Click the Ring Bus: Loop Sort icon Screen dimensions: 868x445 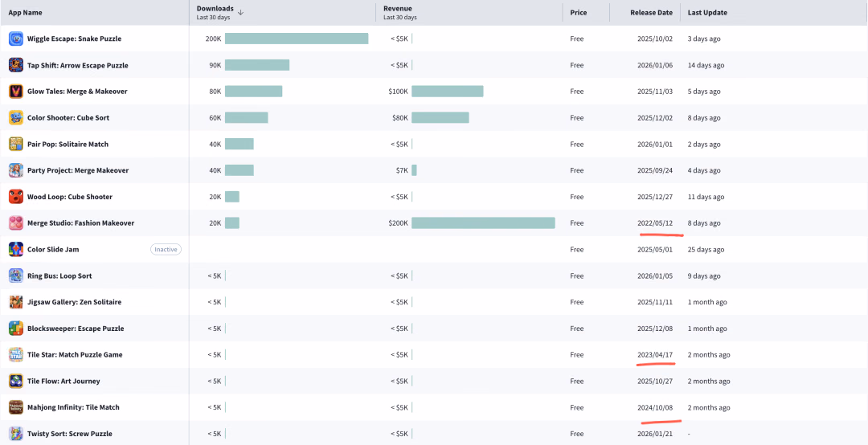coord(16,276)
